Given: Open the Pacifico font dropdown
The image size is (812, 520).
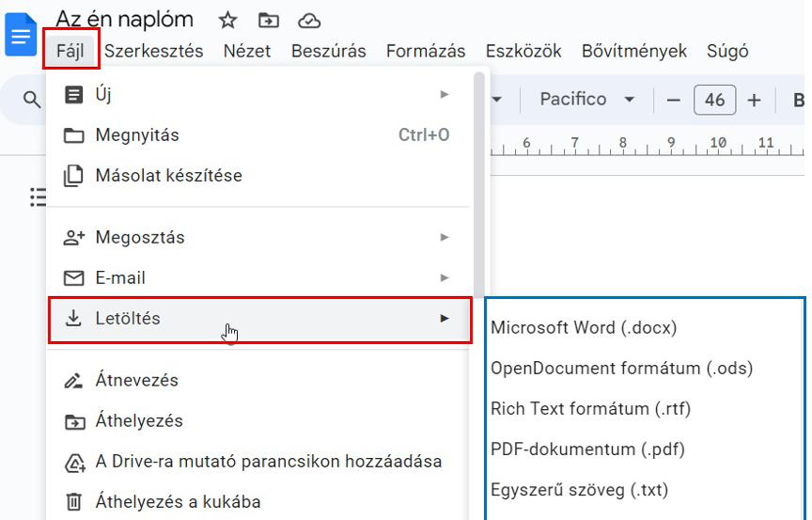Looking at the screenshot, I should 586,99.
